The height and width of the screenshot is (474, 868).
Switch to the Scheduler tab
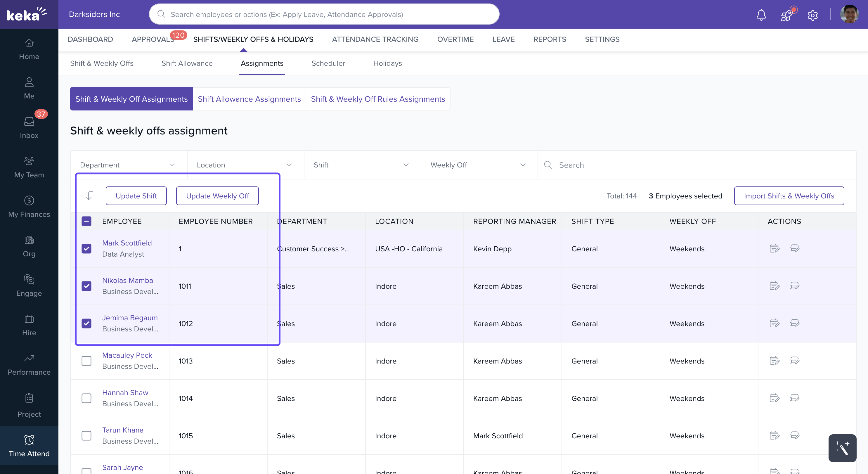coord(328,63)
